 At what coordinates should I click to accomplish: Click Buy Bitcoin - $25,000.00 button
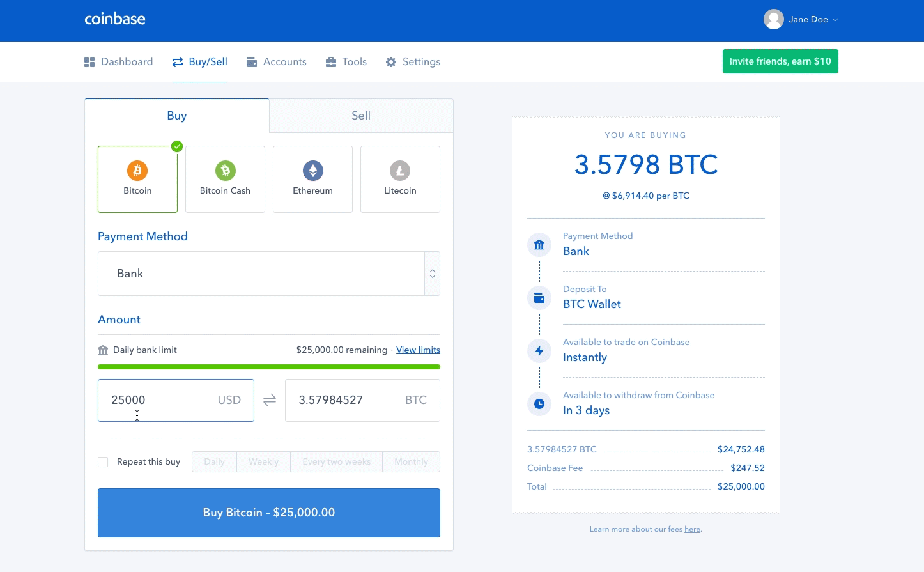[x=269, y=513]
